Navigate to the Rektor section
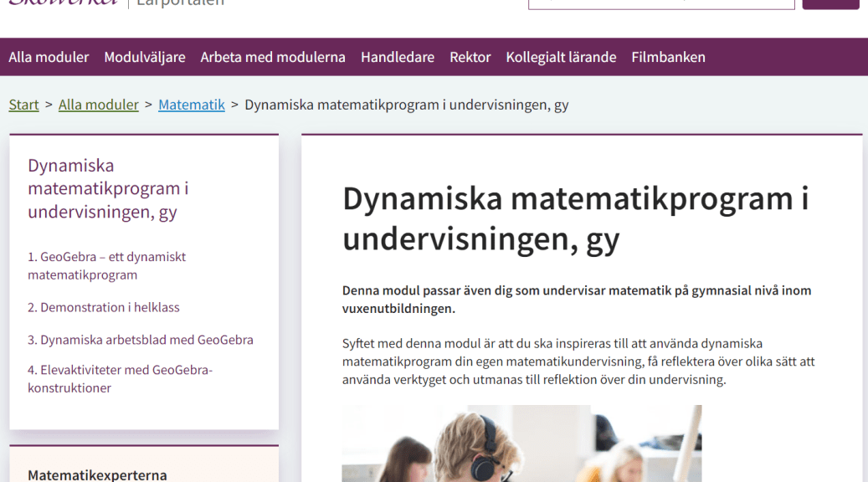Screen dimensions: 868x482 (470, 57)
